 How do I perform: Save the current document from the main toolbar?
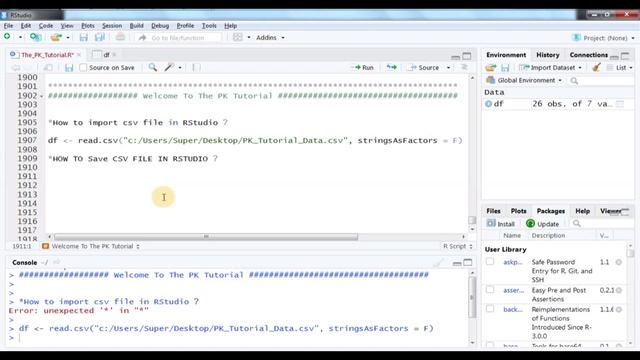84,38
